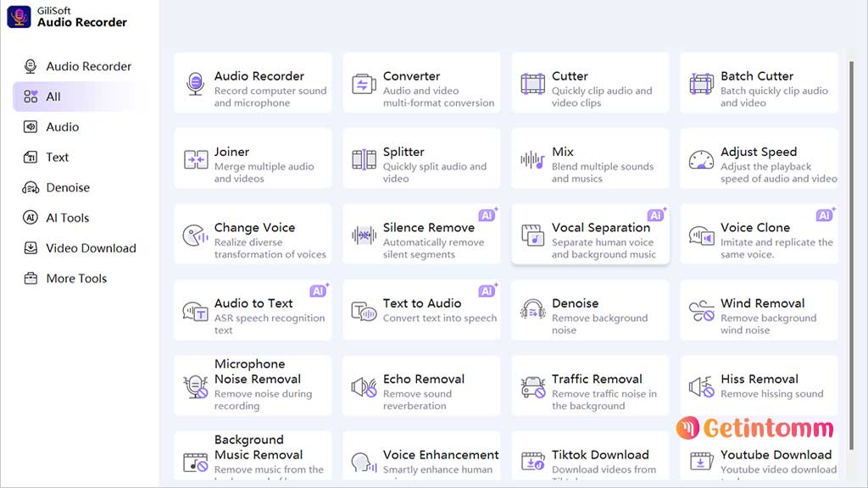Click 'Automatically remove silent segments' description
The width and height of the screenshot is (868, 488).
[433, 248]
